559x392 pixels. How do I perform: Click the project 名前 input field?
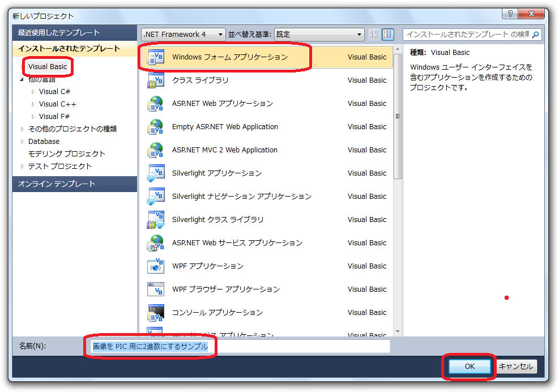(240, 346)
